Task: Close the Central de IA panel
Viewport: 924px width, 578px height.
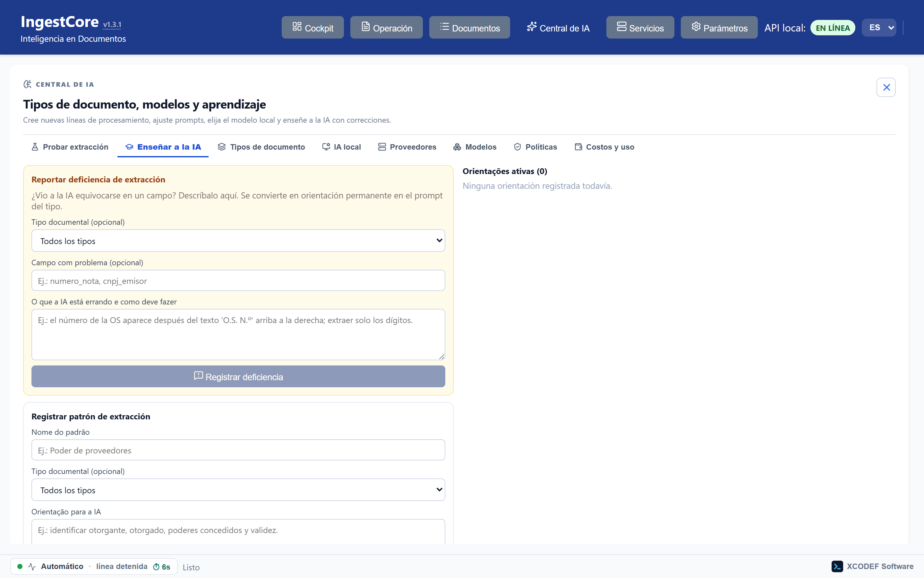Action: tap(886, 88)
